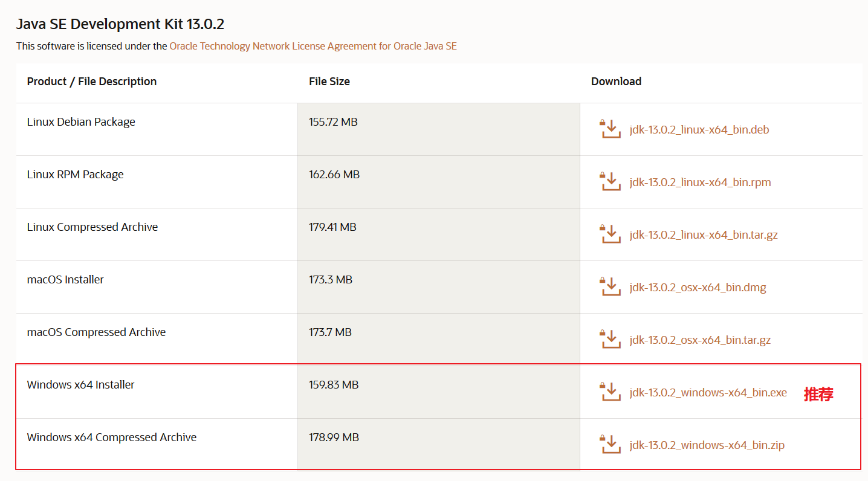Select the Linux Debian Package row label

tap(81, 122)
